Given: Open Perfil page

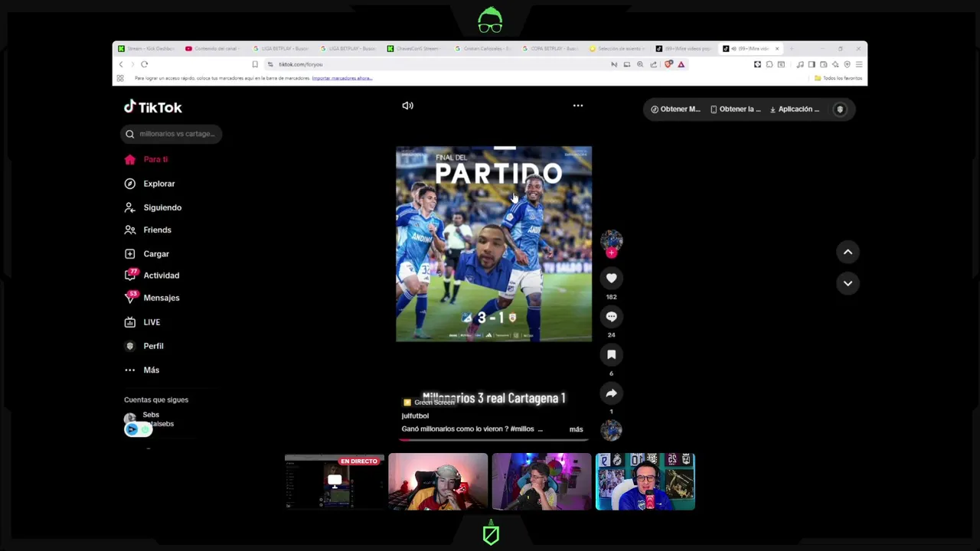Looking at the screenshot, I should pyautogui.click(x=145, y=346).
